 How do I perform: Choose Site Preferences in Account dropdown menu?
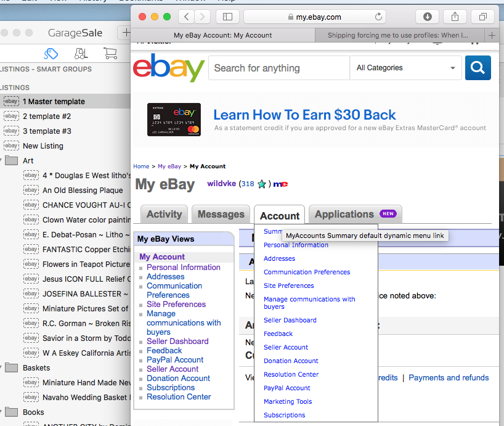(x=288, y=285)
